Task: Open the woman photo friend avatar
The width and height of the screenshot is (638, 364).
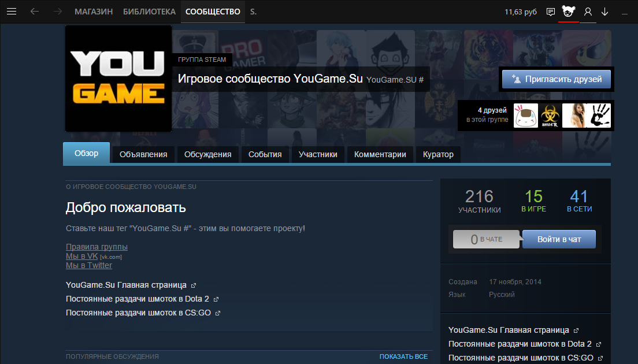Action: (574, 116)
